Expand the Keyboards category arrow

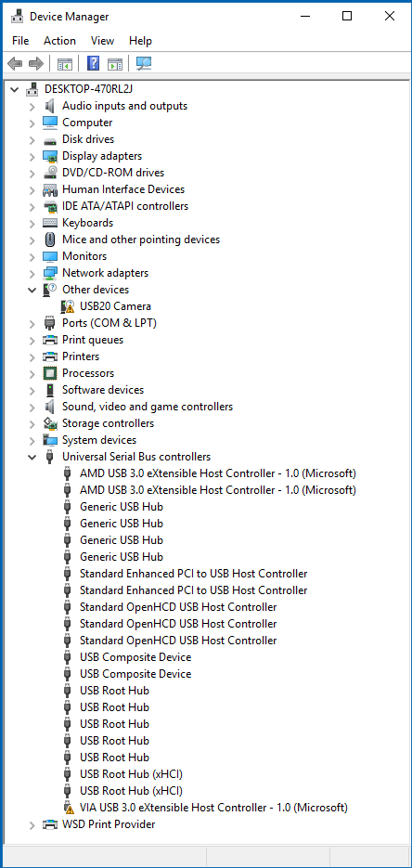pyautogui.click(x=32, y=223)
